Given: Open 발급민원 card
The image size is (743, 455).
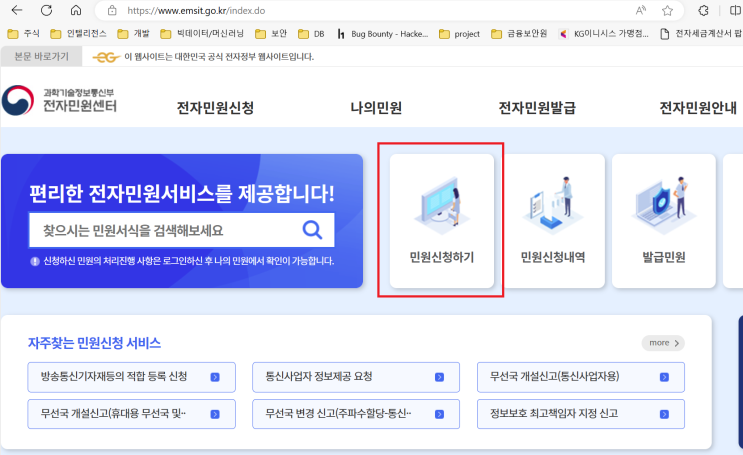Looking at the screenshot, I should [664, 221].
